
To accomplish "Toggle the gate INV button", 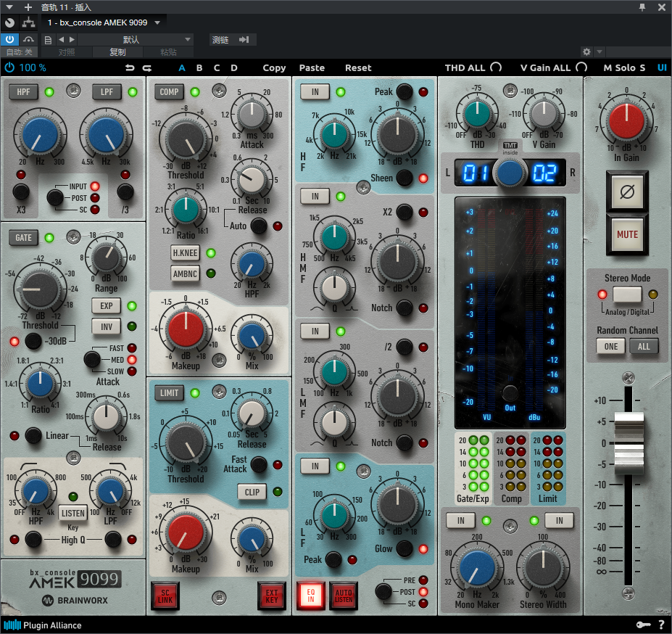I will coord(107,327).
